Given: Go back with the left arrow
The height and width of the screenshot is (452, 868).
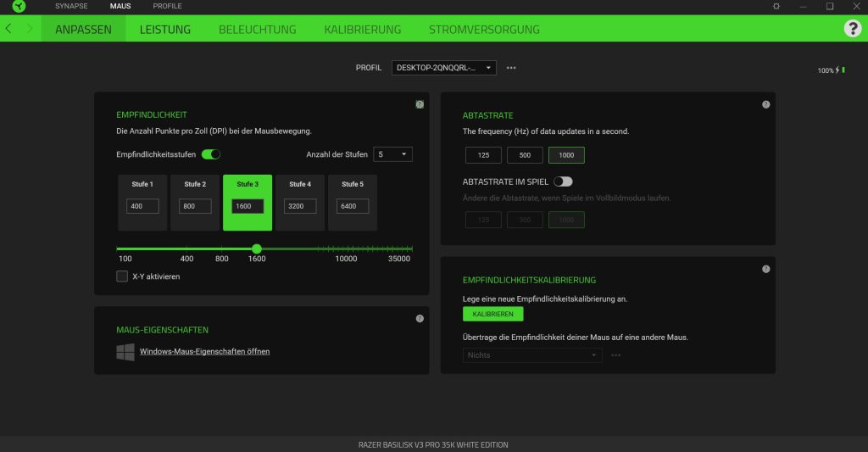Looking at the screenshot, I should click(8, 28).
